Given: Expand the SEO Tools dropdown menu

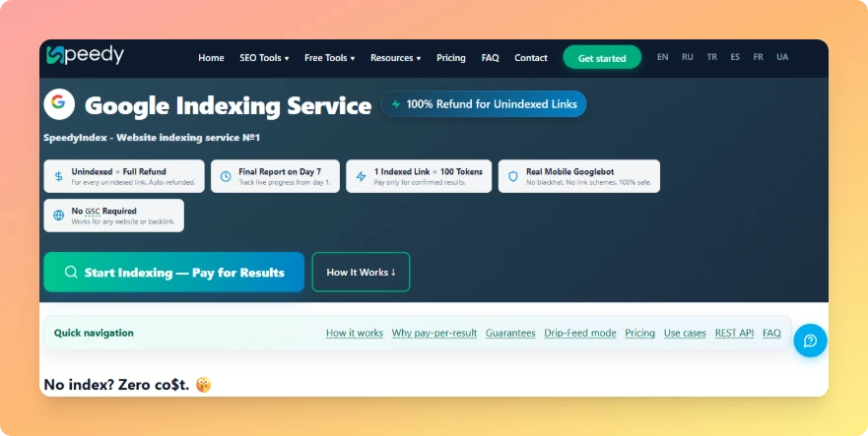Looking at the screenshot, I should tap(264, 58).
